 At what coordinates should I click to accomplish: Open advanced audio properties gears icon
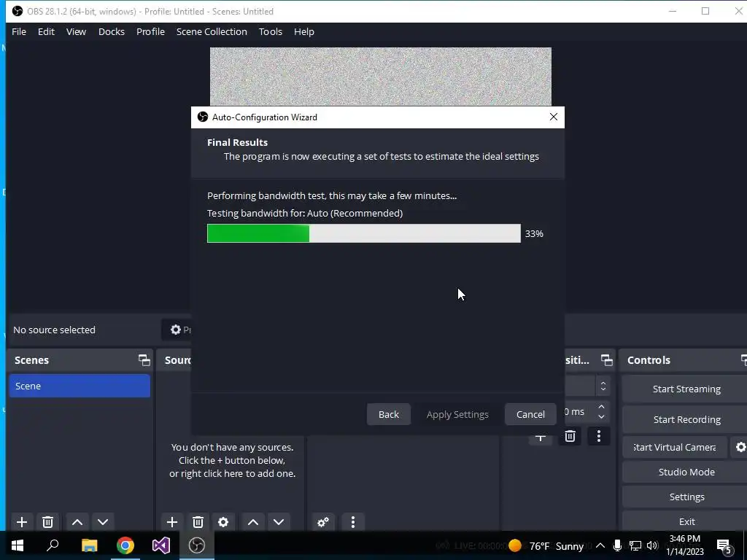[323, 522]
